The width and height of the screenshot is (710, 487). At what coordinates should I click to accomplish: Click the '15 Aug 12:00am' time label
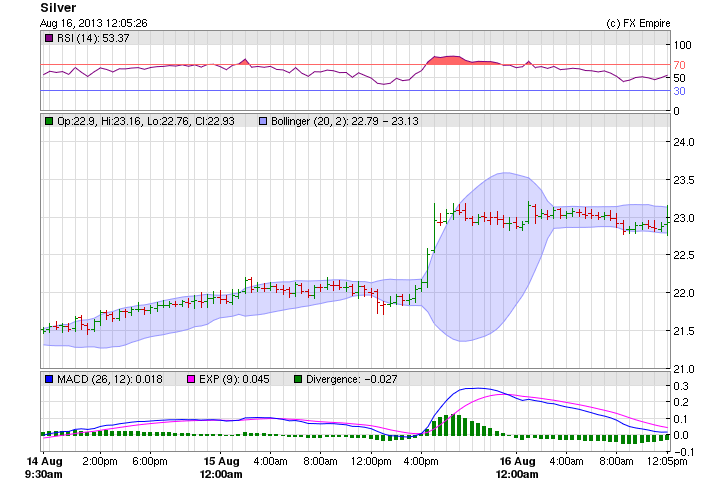coord(221,468)
